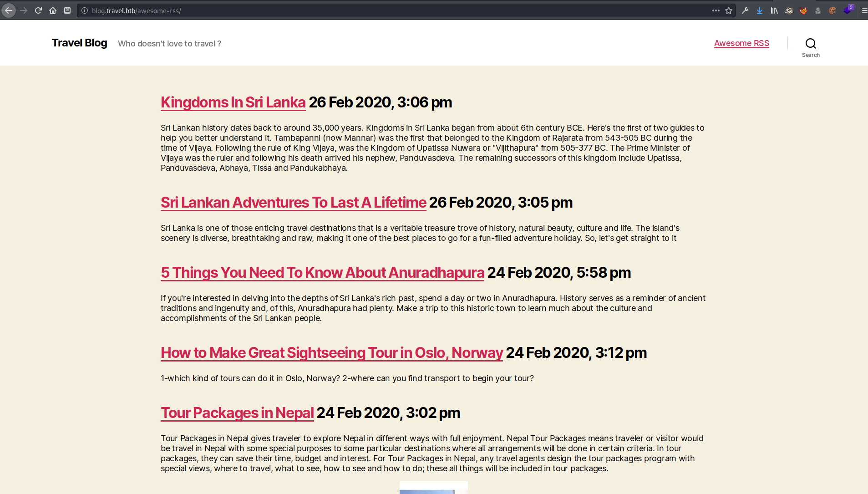Open the Kingdoms In Sri Lanka post

click(x=233, y=102)
